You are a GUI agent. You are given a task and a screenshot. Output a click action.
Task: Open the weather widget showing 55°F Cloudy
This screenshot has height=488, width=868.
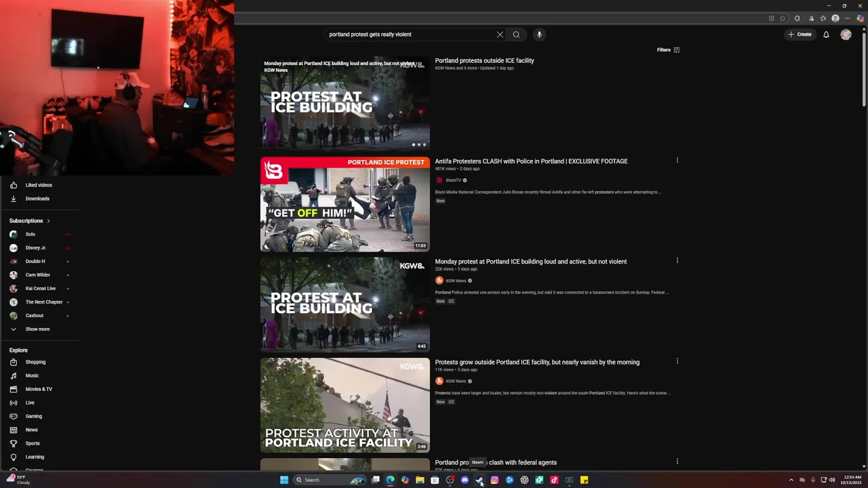pyautogui.click(x=19, y=480)
